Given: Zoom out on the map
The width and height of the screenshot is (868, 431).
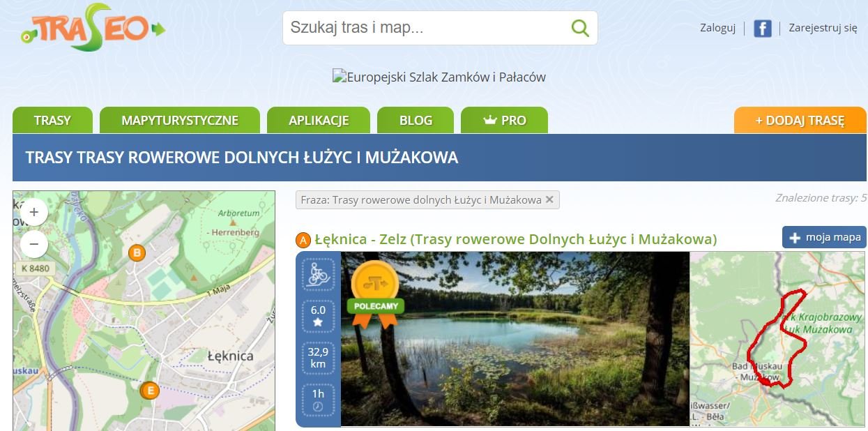Looking at the screenshot, I should click(x=33, y=244).
